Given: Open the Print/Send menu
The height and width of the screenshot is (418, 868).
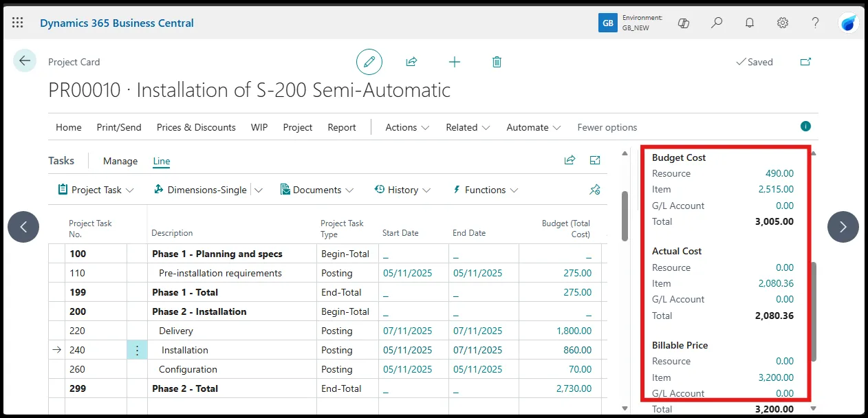Looking at the screenshot, I should [119, 127].
